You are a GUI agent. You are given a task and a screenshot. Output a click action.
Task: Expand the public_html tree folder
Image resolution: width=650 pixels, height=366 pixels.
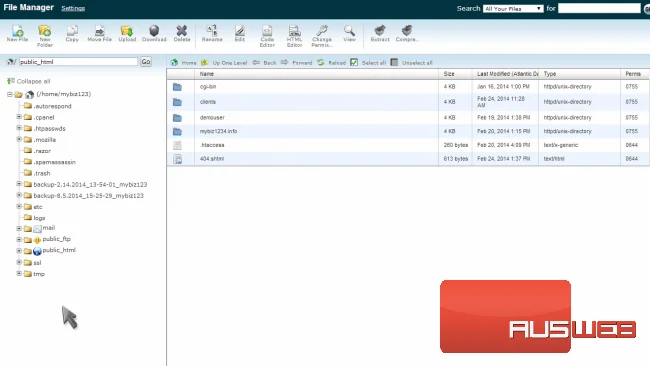click(19, 250)
